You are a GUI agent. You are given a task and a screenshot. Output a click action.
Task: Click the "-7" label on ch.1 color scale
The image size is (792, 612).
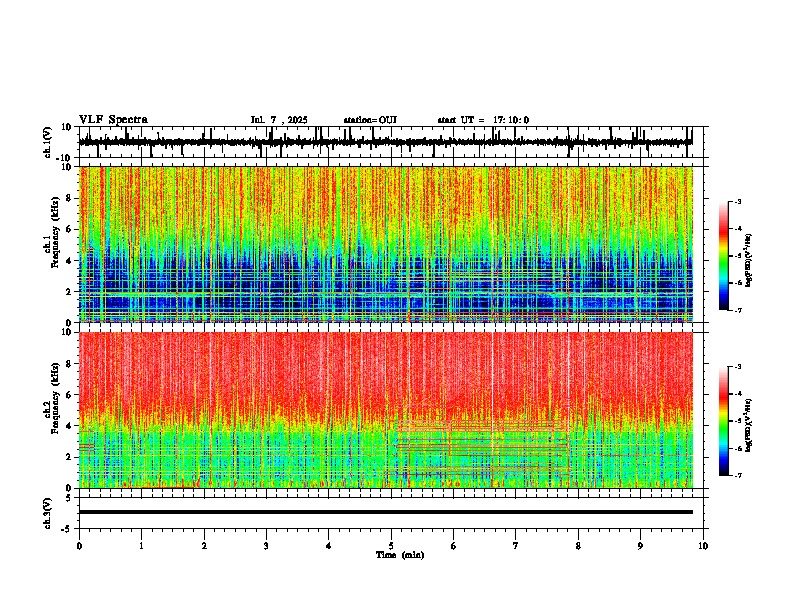pos(738,310)
